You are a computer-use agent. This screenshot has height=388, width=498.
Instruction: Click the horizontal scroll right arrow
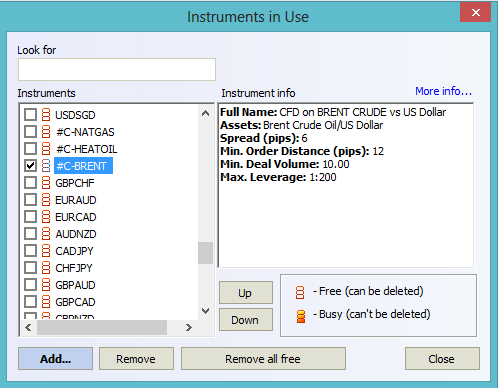coord(189,328)
